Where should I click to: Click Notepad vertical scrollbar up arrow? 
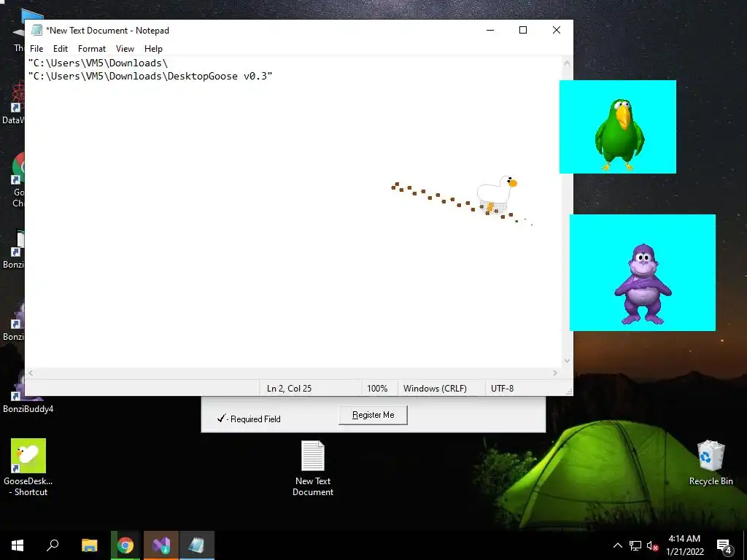point(567,63)
